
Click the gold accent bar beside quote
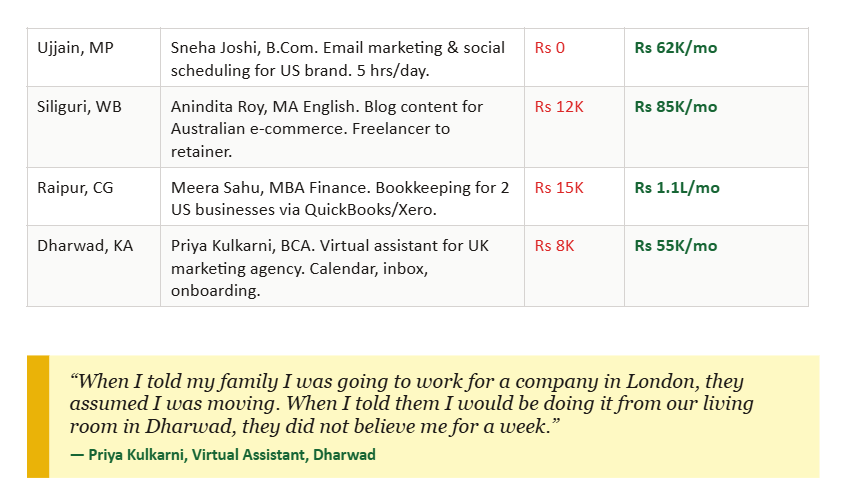coord(37,416)
